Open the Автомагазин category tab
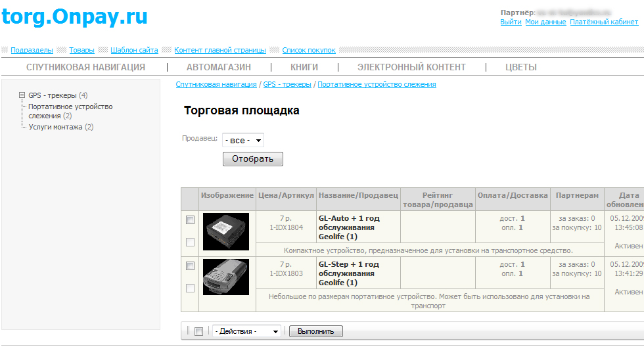The height and width of the screenshot is (347, 644). (x=218, y=67)
